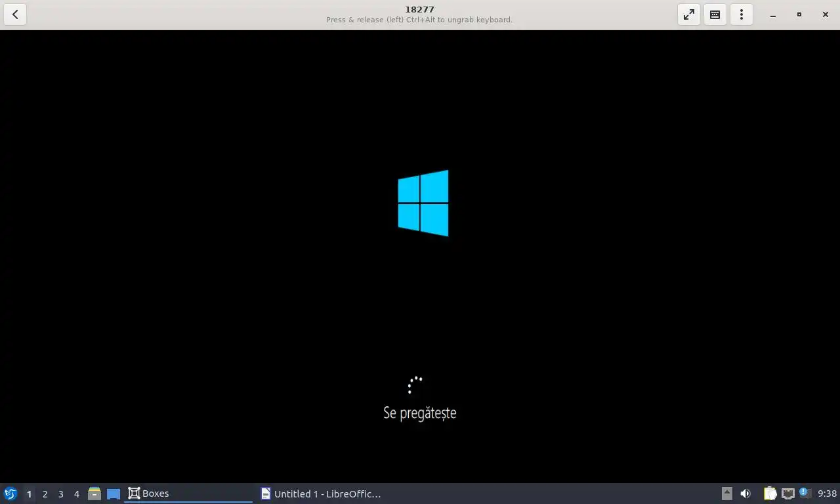Open the three-dot options menu
This screenshot has width=840, height=504.
point(742,14)
